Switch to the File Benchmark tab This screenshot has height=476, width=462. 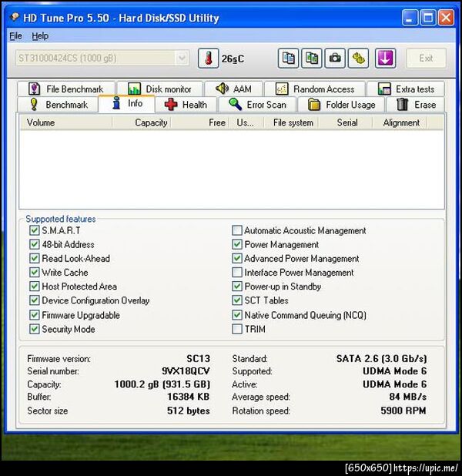click(x=66, y=89)
